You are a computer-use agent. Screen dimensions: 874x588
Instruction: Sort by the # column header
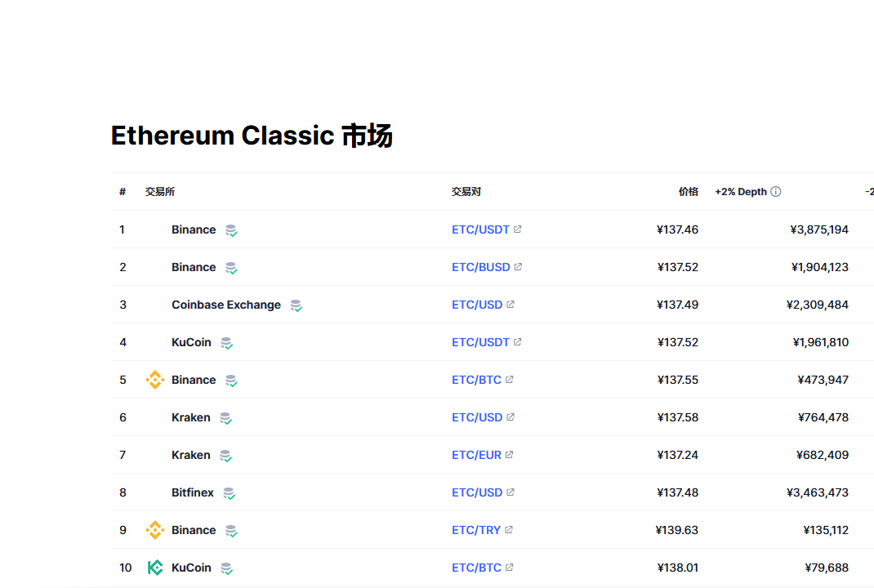click(x=123, y=192)
